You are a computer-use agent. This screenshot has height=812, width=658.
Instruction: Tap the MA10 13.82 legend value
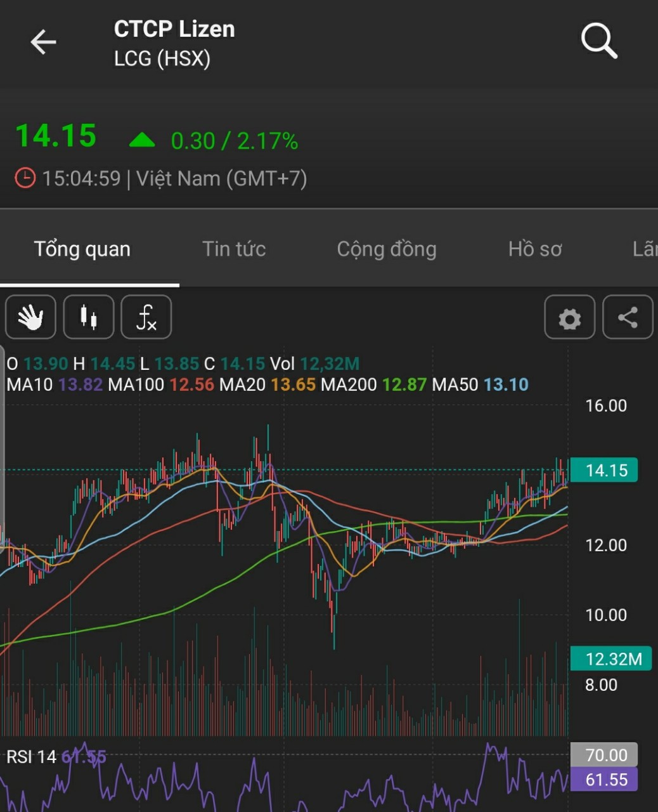pos(81,384)
